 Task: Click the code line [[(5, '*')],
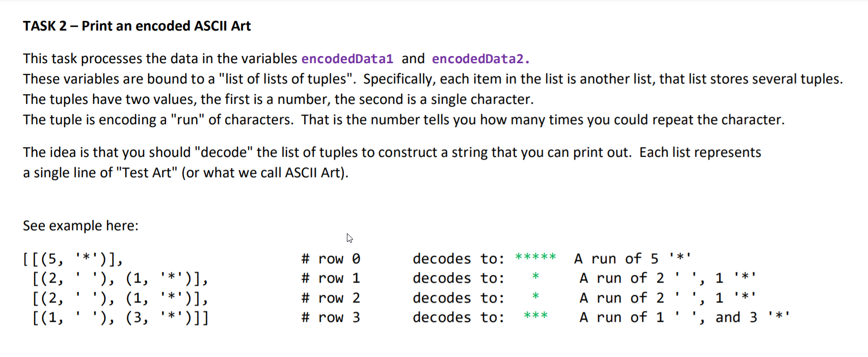click(x=73, y=259)
